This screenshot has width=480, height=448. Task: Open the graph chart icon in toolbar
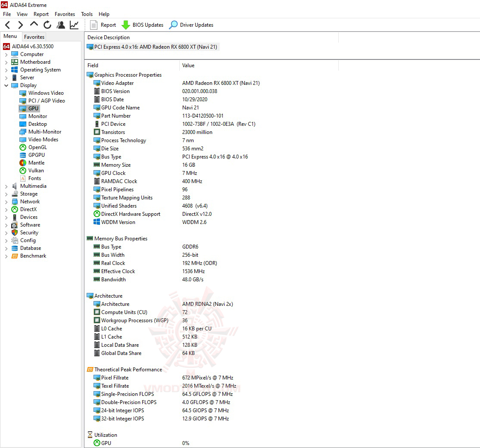click(x=74, y=25)
